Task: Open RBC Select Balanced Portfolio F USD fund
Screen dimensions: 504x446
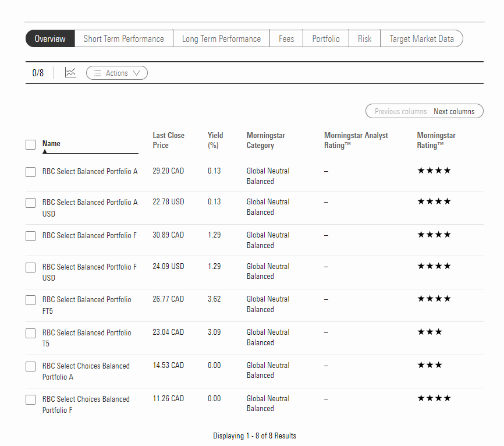Action: [x=90, y=272]
